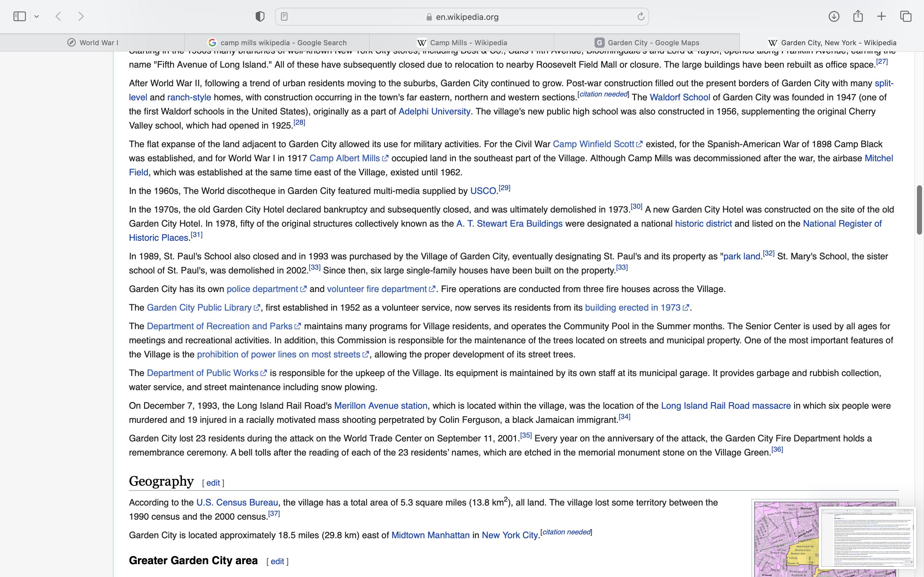Click the en.wikipedia.org address field
This screenshot has height=577, width=924.
pyautogui.click(x=462, y=17)
